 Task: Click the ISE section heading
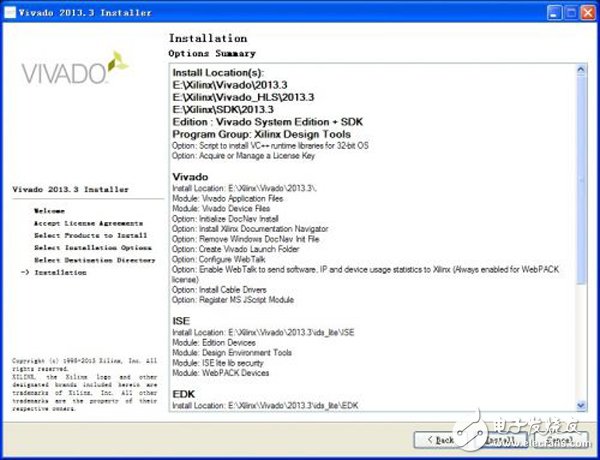[182, 321]
